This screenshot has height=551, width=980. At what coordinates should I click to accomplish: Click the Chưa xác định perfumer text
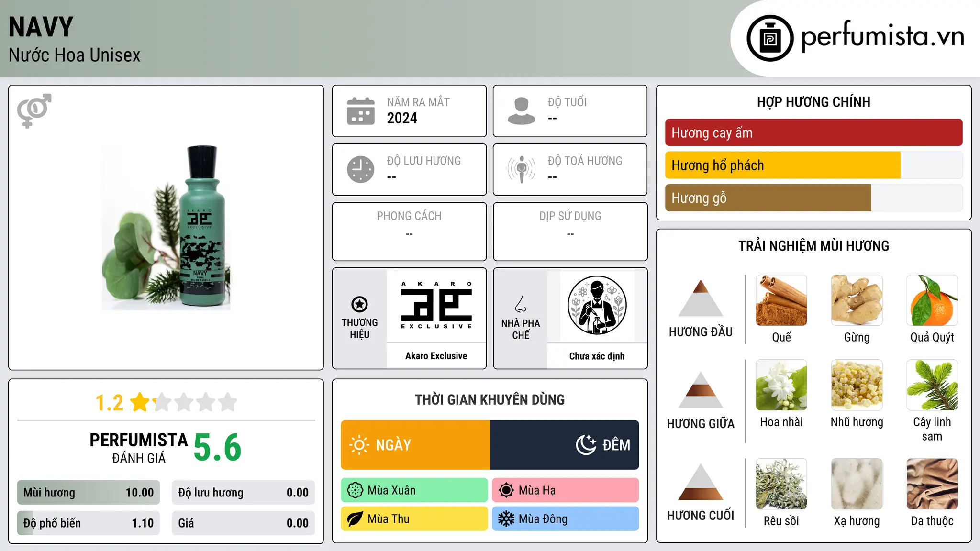coord(597,356)
